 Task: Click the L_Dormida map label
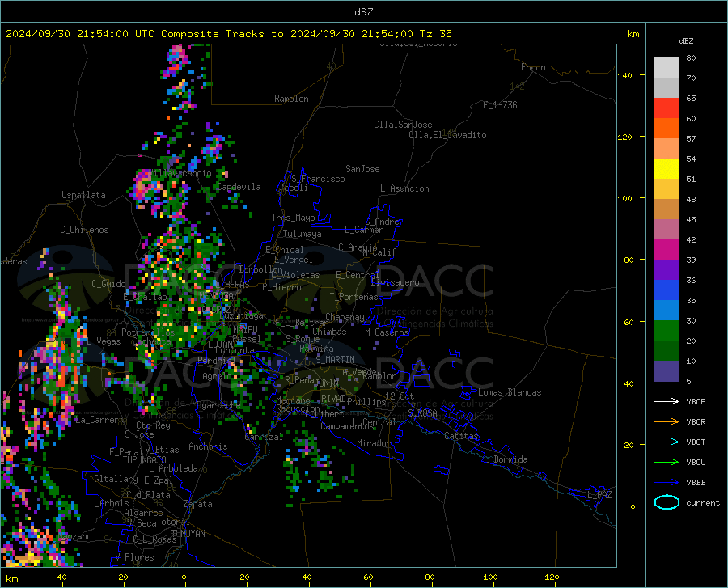click(505, 459)
